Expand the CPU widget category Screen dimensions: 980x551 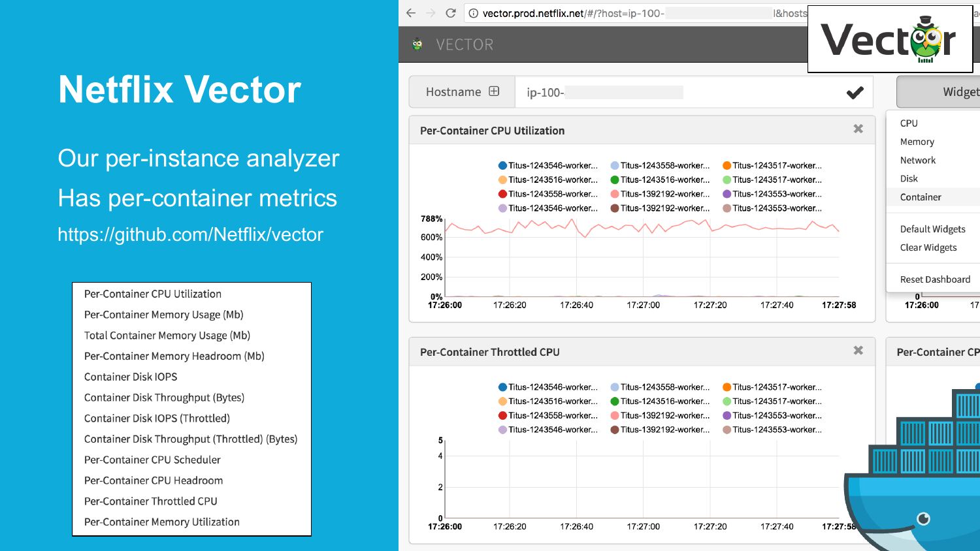pos(909,123)
